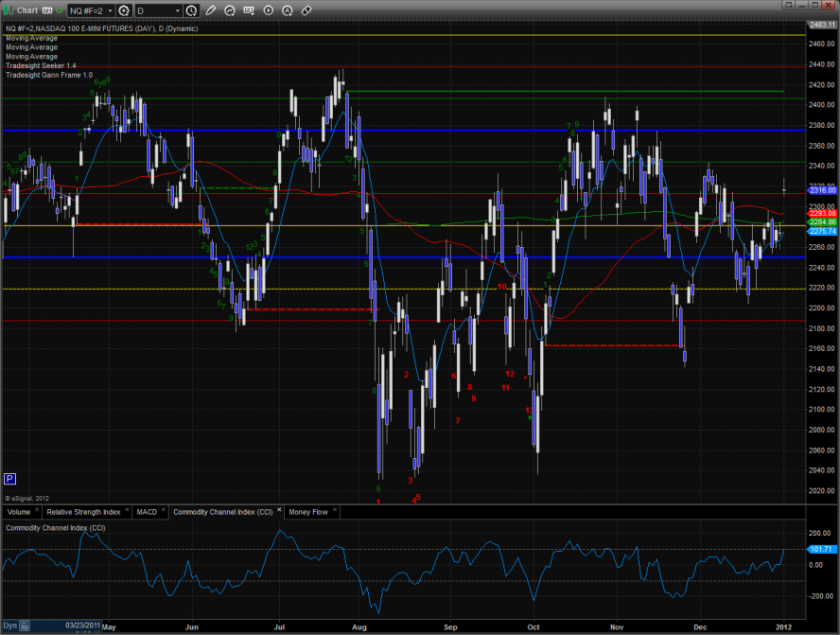Close the Commodity Channel Index tab
Viewport: 840px width, 635px height.
click(x=279, y=509)
